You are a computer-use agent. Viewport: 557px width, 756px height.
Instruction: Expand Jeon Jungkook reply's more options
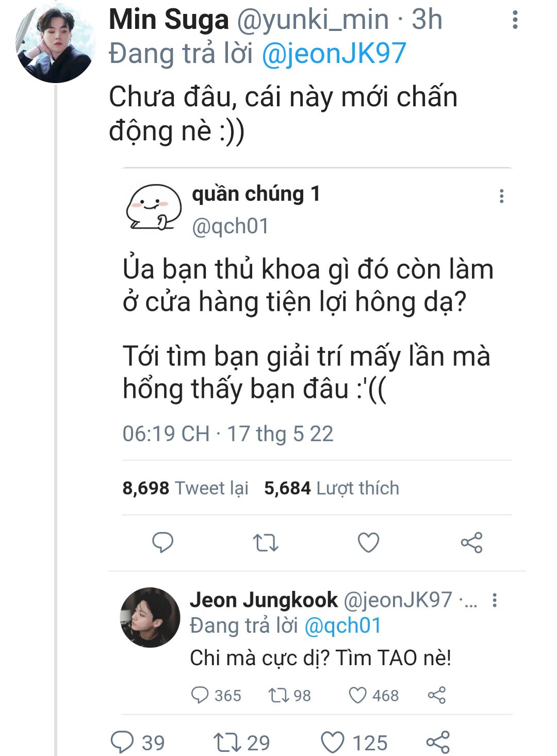tap(495, 600)
